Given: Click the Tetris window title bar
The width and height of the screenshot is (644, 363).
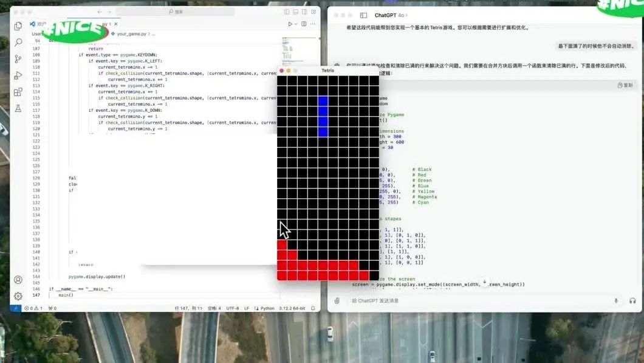Looking at the screenshot, I should click(327, 71).
